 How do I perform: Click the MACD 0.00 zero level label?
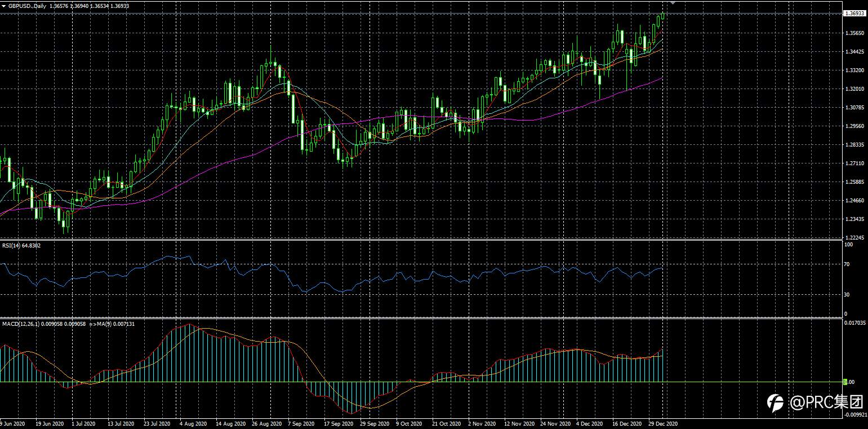coord(850,382)
